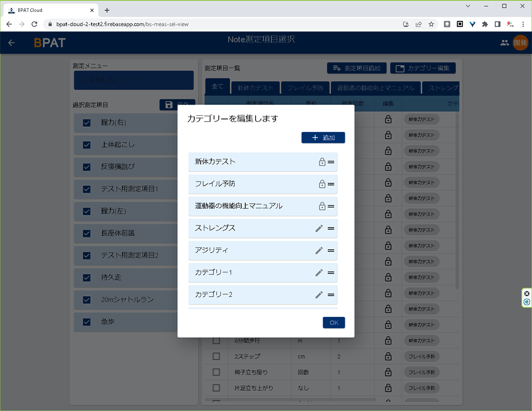Switch to the フレイル予防 category tab
The width and height of the screenshot is (532, 411).
point(305,87)
